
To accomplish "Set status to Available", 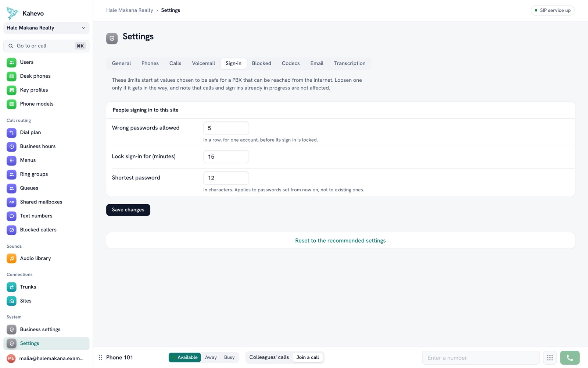I will coord(185,357).
